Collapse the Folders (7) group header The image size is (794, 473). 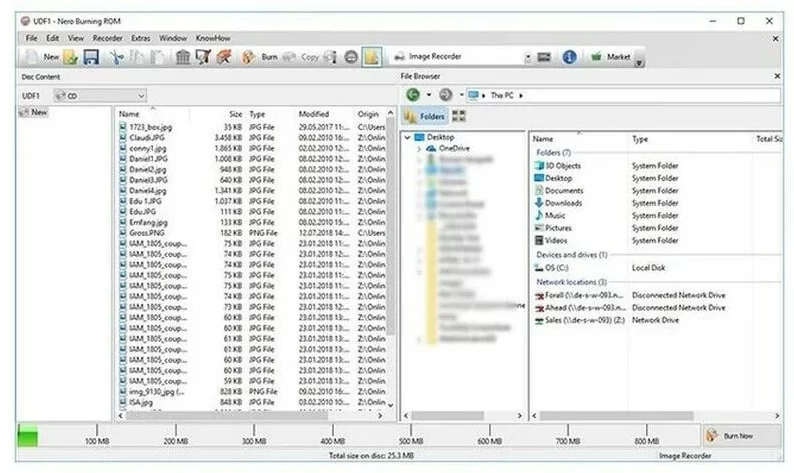tap(553, 152)
